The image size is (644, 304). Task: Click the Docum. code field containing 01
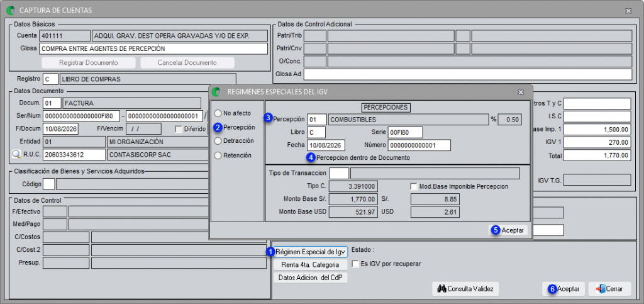[x=52, y=103]
